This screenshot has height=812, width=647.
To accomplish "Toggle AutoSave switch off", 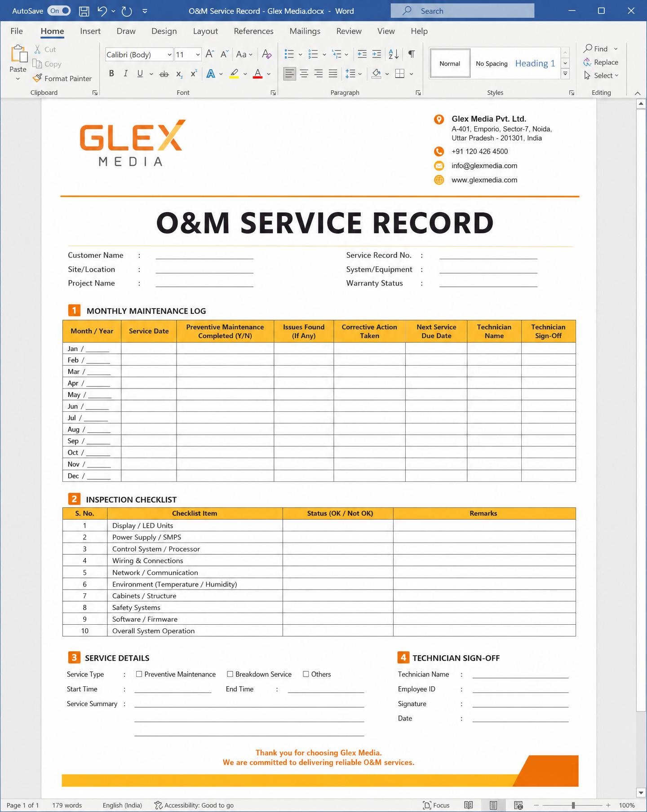I will 59,11.
